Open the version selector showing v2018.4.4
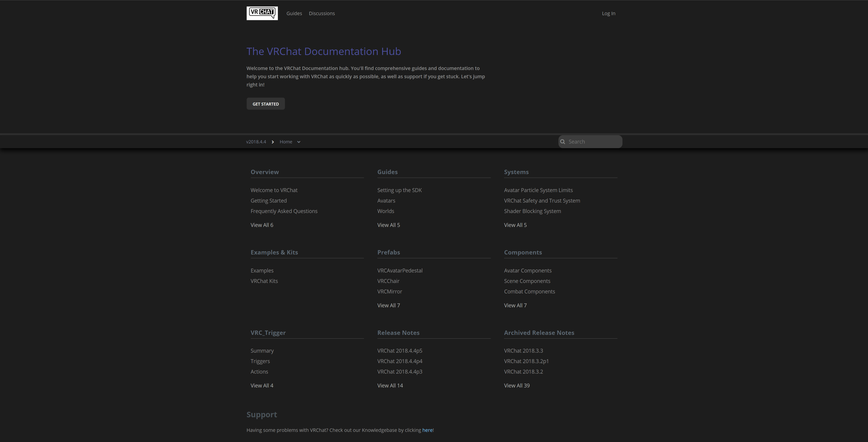 (256, 141)
